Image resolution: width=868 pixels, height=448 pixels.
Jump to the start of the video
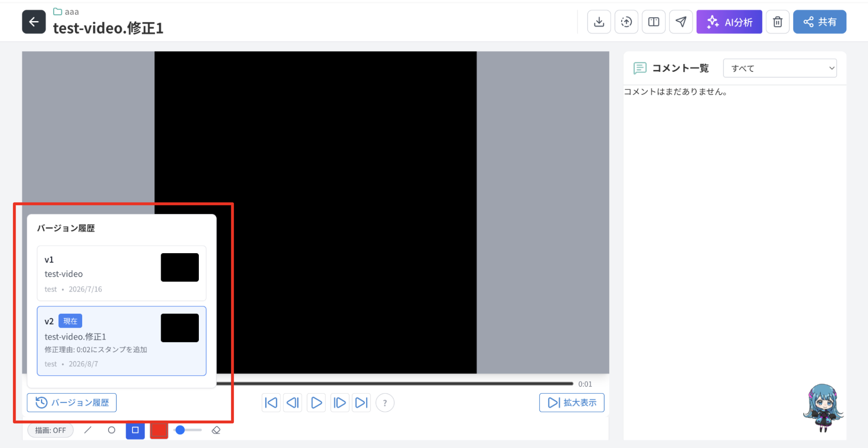tap(271, 403)
